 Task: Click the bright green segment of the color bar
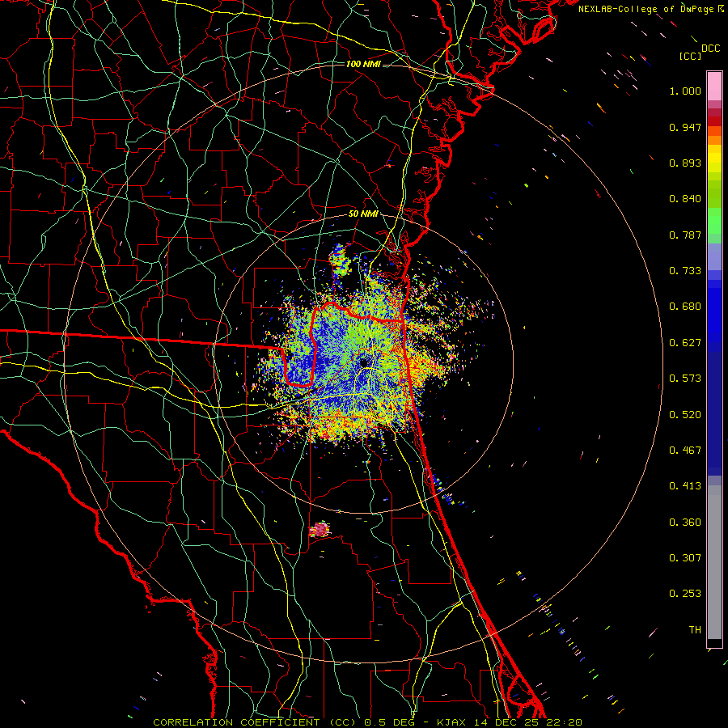coord(714,221)
